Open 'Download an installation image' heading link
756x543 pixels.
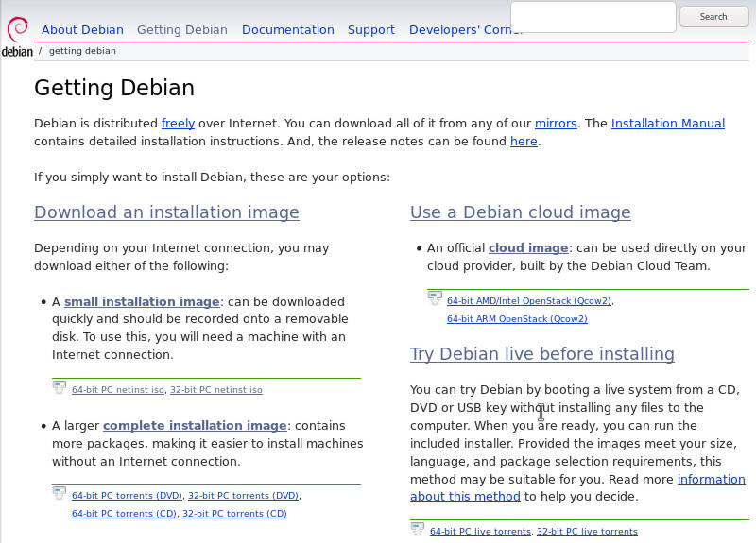pos(167,212)
